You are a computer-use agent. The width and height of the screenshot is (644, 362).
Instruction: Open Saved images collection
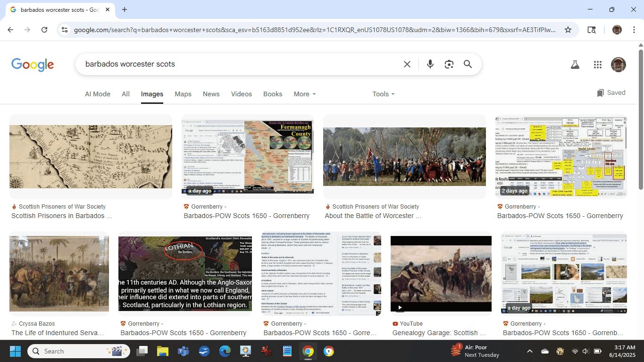pos(611,93)
